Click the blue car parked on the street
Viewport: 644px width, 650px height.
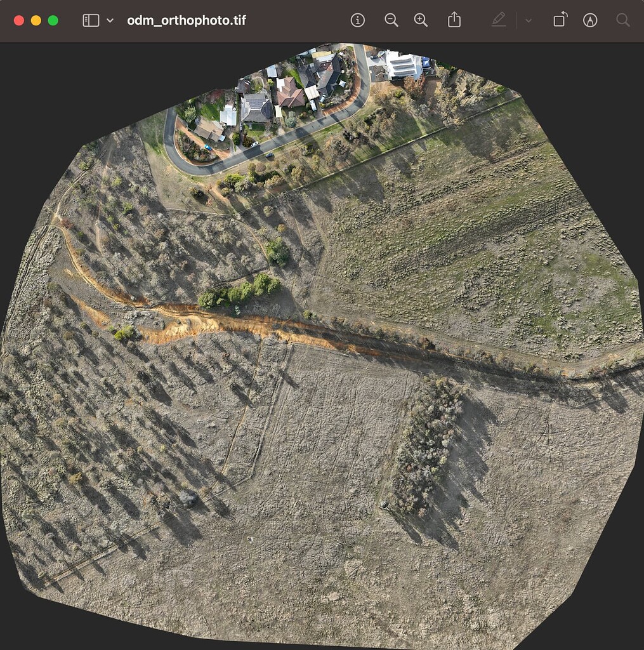pos(207,147)
